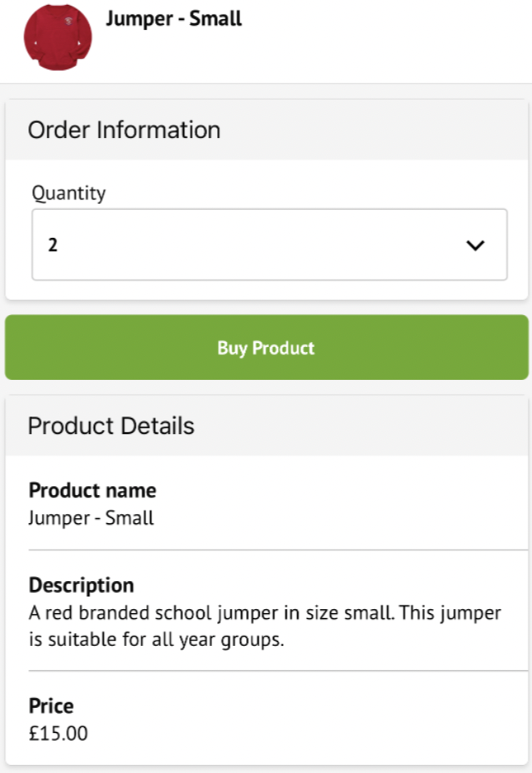The height and width of the screenshot is (773, 532).
Task: Click the Product name bold label
Action: coord(92,490)
